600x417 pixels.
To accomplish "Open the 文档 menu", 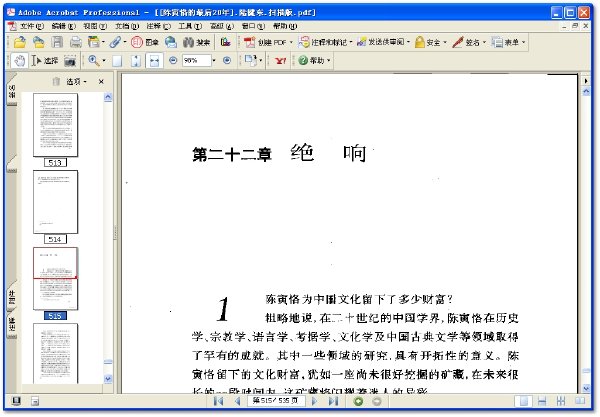I will (127, 26).
